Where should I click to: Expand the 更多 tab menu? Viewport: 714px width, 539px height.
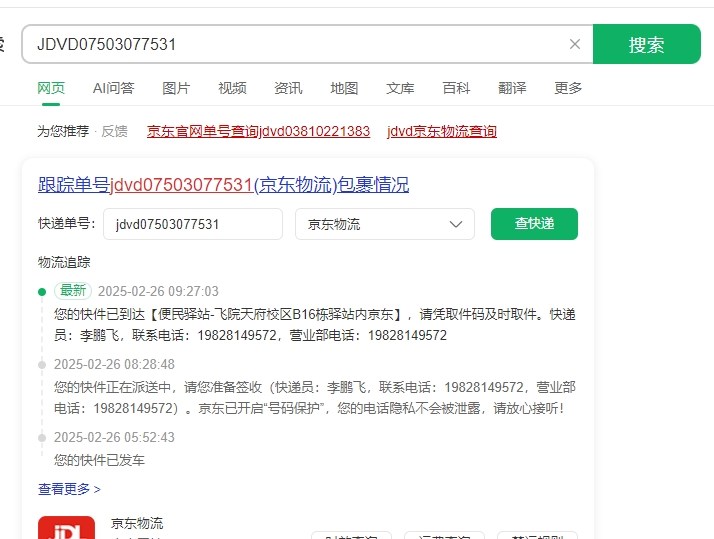(568, 88)
